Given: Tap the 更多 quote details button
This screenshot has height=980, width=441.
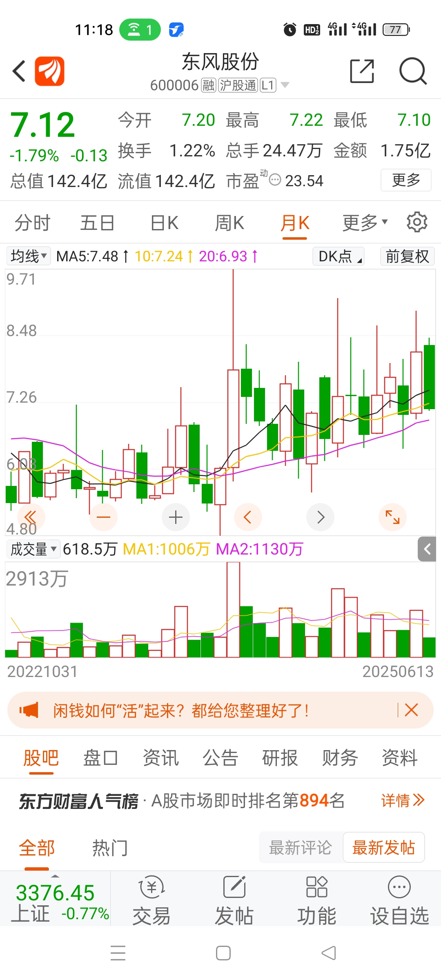Looking at the screenshot, I should pyautogui.click(x=406, y=180).
